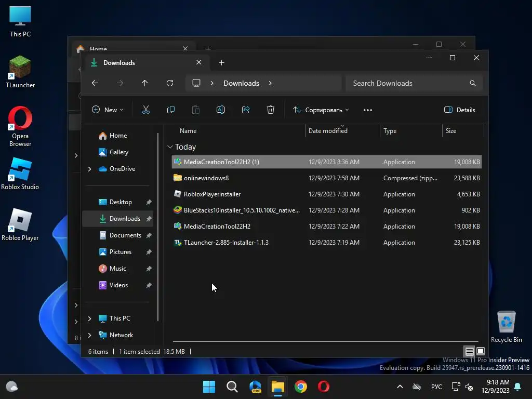Switch to large thumbnails view icon in status bar
532x399 pixels.
pyautogui.click(x=481, y=351)
